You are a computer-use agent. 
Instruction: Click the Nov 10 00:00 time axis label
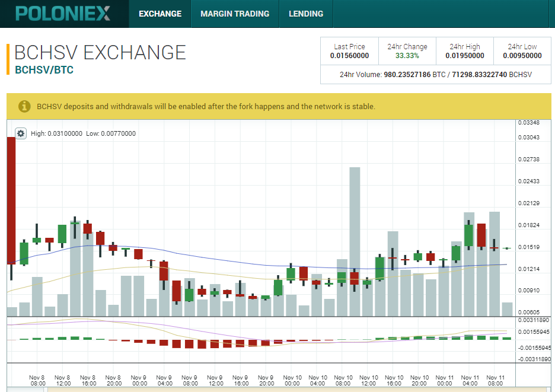(292, 380)
